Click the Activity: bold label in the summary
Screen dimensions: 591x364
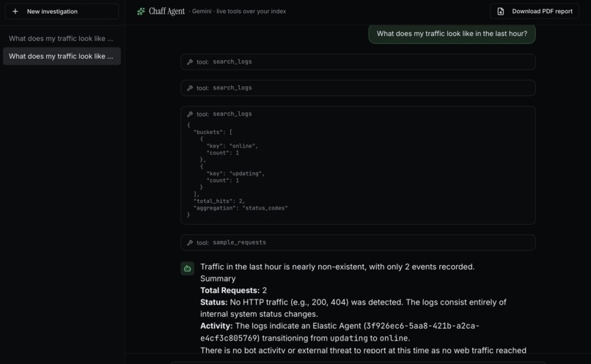point(216,326)
